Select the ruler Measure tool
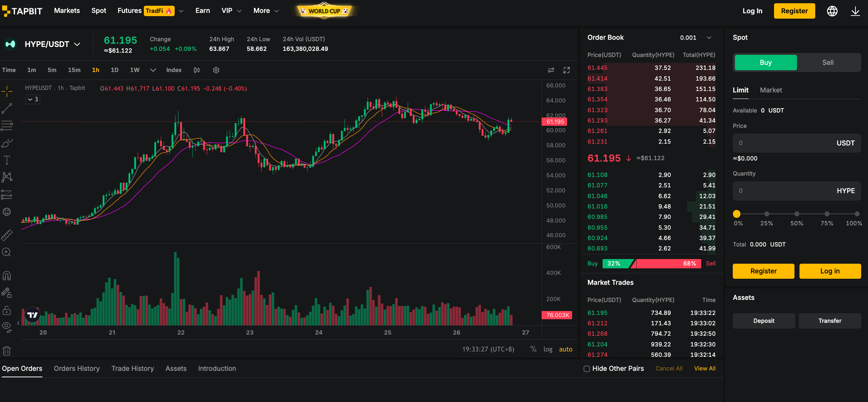Image resolution: width=868 pixels, height=402 pixels. tap(7, 235)
